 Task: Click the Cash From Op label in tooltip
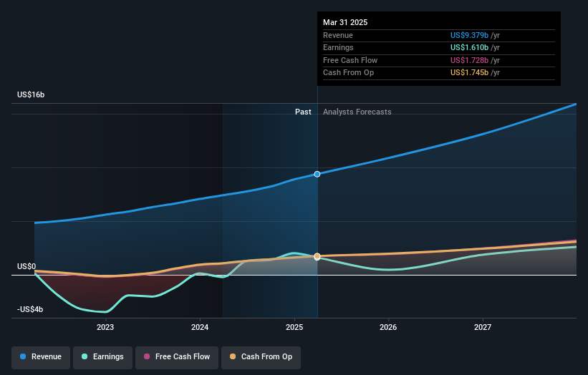(348, 73)
